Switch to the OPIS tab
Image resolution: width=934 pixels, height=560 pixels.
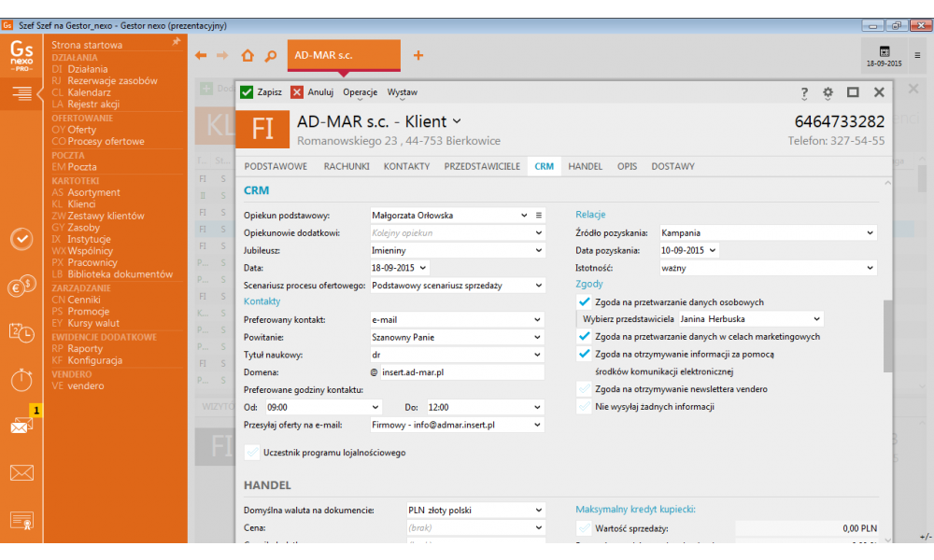pos(628,167)
